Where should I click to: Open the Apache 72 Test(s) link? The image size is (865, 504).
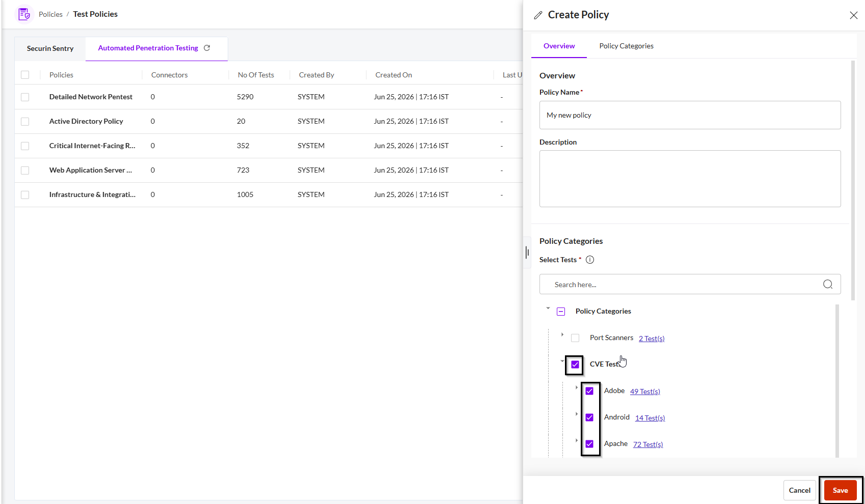[x=648, y=444]
